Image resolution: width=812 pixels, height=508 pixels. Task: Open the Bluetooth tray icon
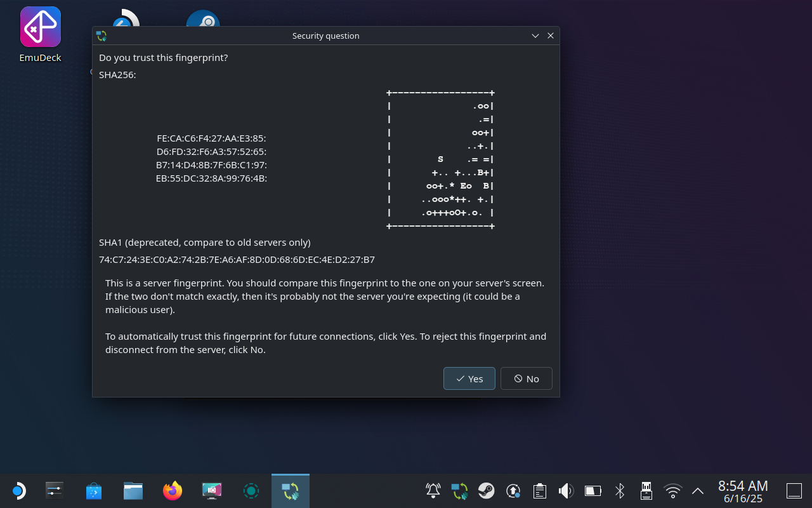click(619, 490)
